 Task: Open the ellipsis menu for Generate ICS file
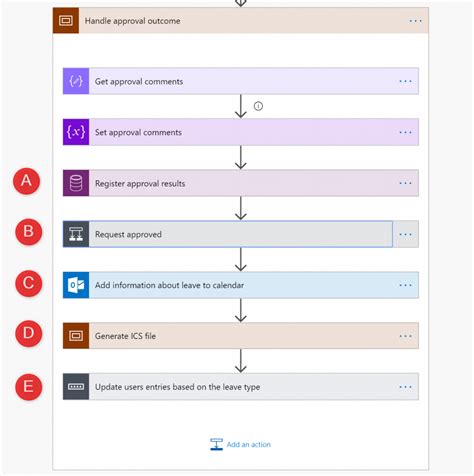[x=405, y=336]
